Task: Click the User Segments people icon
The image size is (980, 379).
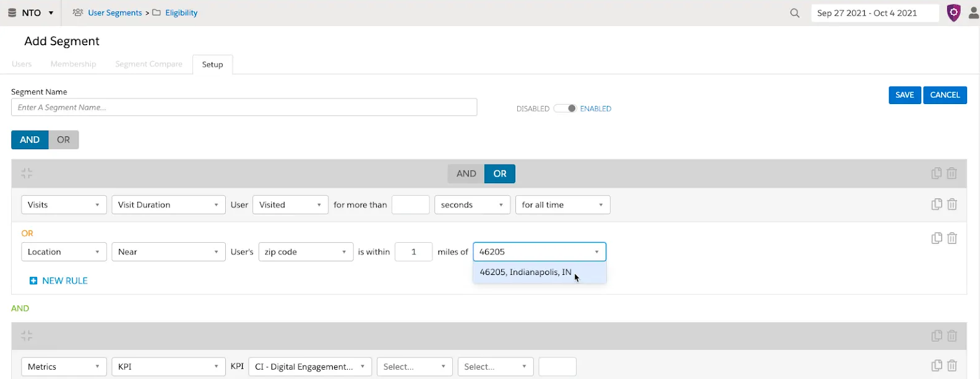Action: coord(78,12)
